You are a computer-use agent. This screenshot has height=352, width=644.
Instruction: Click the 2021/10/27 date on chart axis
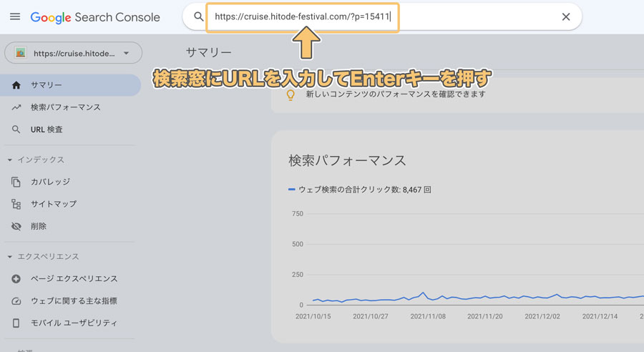[x=371, y=316]
